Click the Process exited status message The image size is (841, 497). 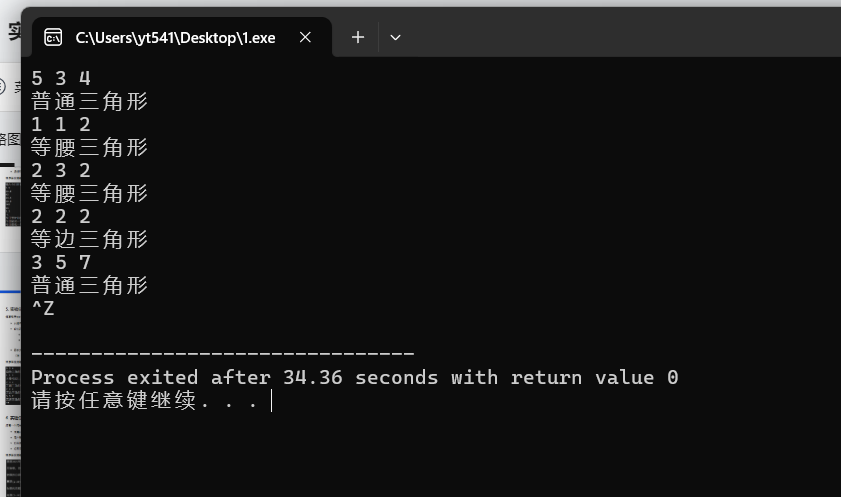click(x=355, y=377)
